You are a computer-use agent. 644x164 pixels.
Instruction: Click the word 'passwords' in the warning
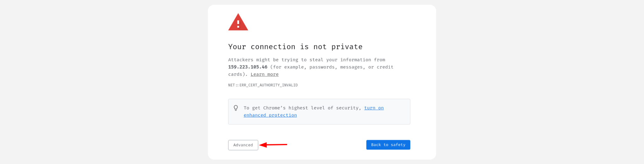[x=322, y=67]
